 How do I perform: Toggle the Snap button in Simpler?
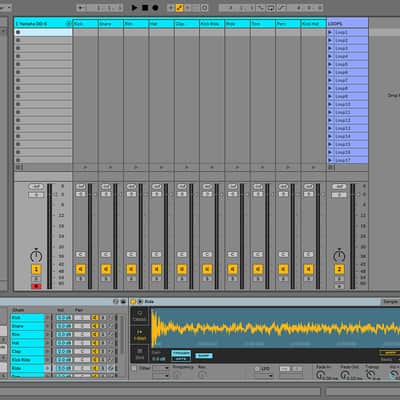pyautogui.click(x=204, y=356)
